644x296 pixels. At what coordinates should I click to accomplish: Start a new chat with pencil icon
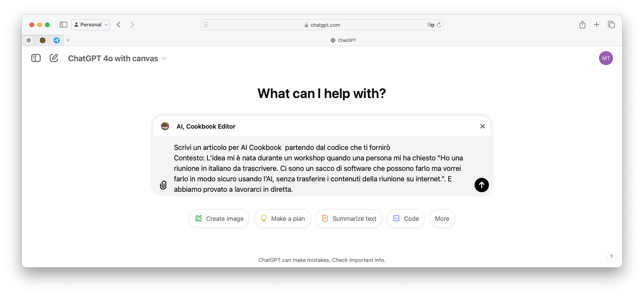point(54,58)
